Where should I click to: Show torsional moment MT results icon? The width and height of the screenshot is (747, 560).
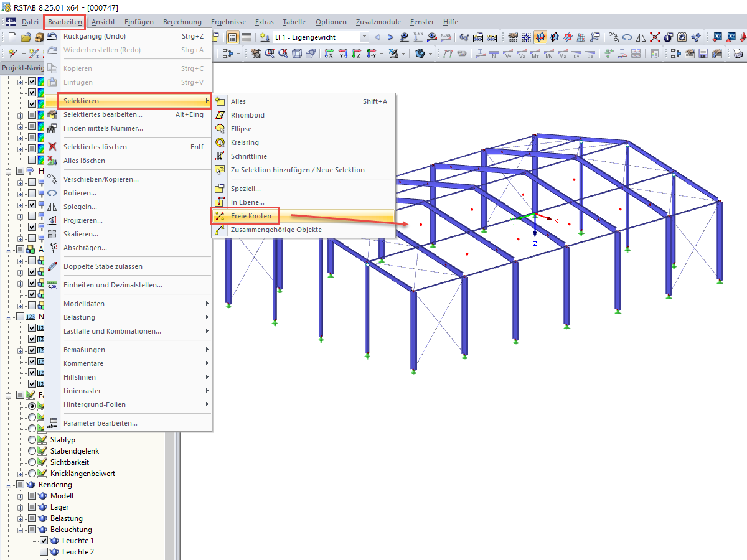coord(535,54)
